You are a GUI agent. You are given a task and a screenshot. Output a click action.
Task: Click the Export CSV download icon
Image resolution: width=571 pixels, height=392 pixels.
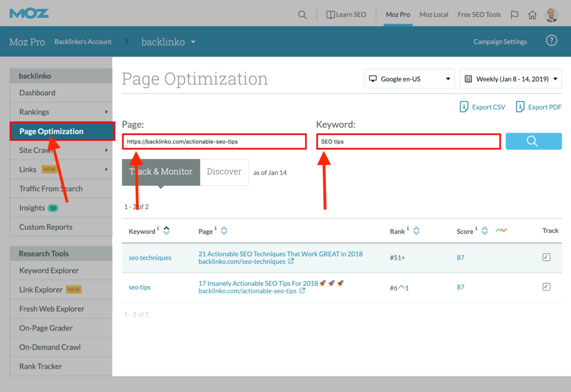point(464,107)
